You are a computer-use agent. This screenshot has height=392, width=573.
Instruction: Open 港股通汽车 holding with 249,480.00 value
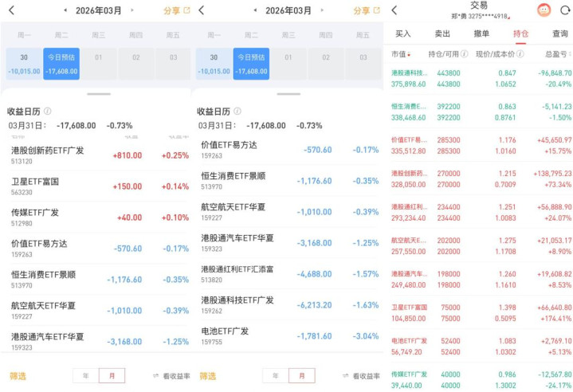481,280
